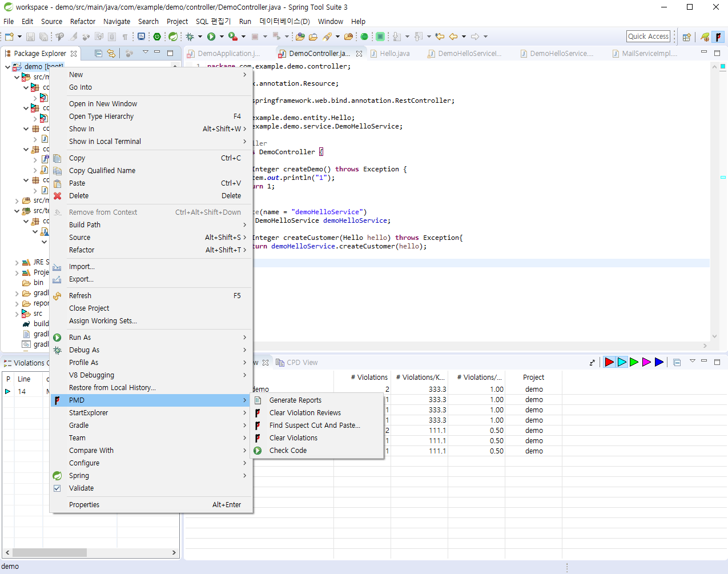Open Package Explorer view menu triangle
The width and height of the screenshot is (728, 574).
[x=145, y=53]
